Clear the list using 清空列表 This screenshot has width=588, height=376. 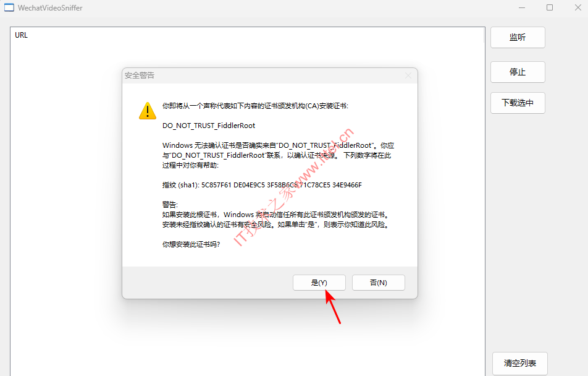pos(520,363)
